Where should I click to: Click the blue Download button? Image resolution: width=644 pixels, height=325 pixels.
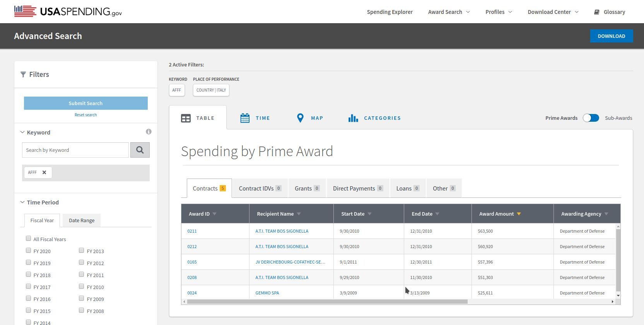612,36
